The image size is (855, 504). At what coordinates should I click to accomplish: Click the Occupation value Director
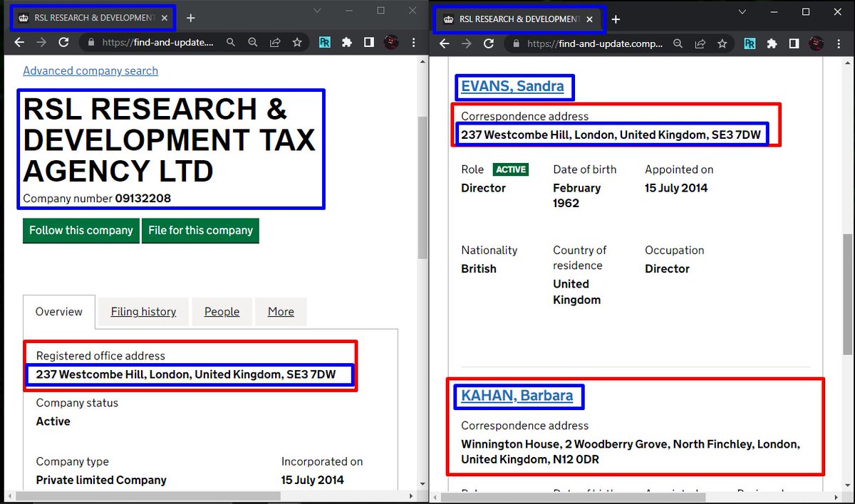(667, 268)
